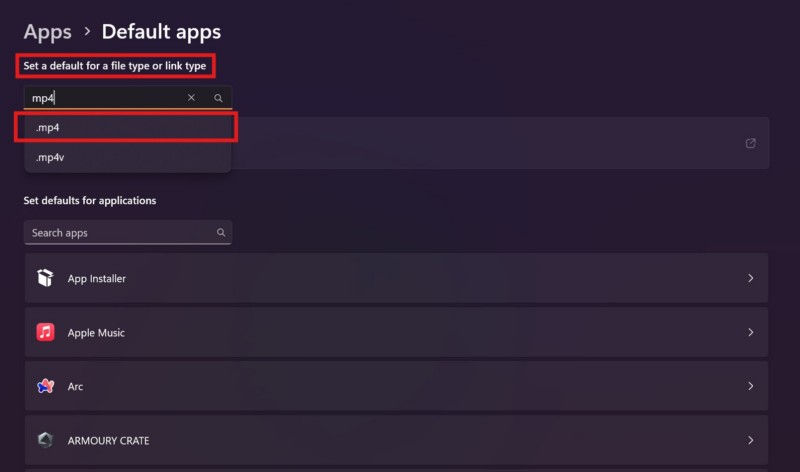Clear the file type search text
This screenshot has height=472, width=800.
click(x=191, y=98)
